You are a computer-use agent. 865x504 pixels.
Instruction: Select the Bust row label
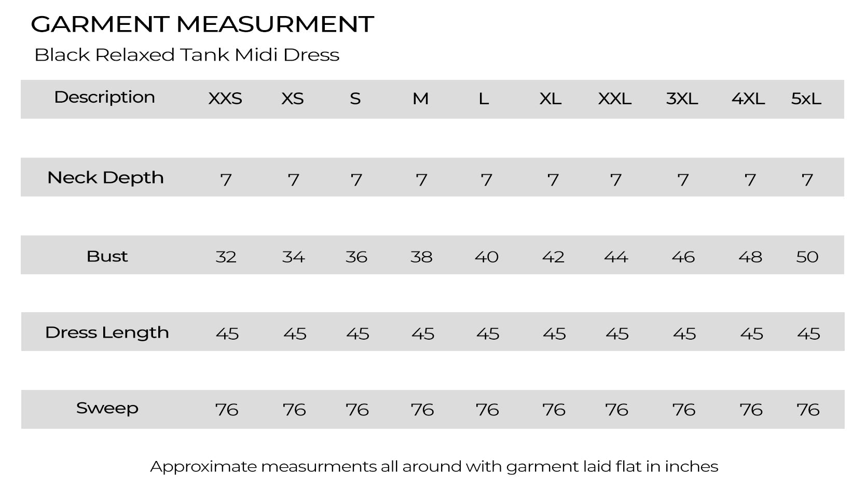tap(107, 256)
